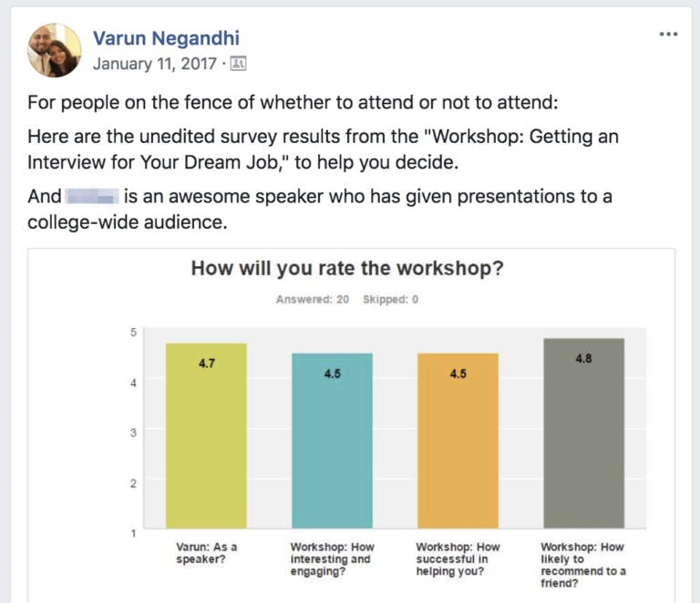Screen dimensions: 700x603
Task: Click the Varun Negandhi profile picture
Action: (55, 50)
